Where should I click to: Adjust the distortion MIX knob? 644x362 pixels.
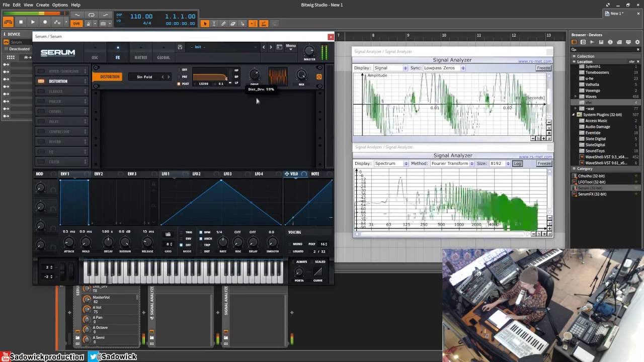pyautogui.click(x=301, y=75)
